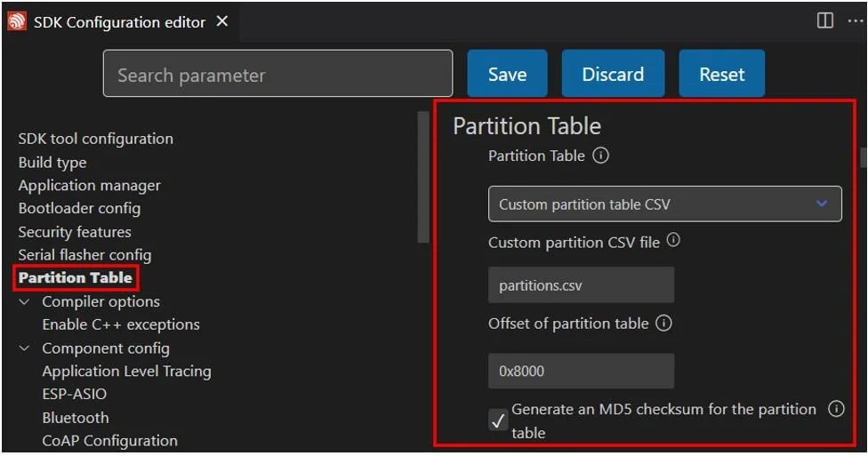The width and height of the screenshot is (868, 456).
Task: Select Component config label
Action: pyautogui.click(x=106, y=348)
